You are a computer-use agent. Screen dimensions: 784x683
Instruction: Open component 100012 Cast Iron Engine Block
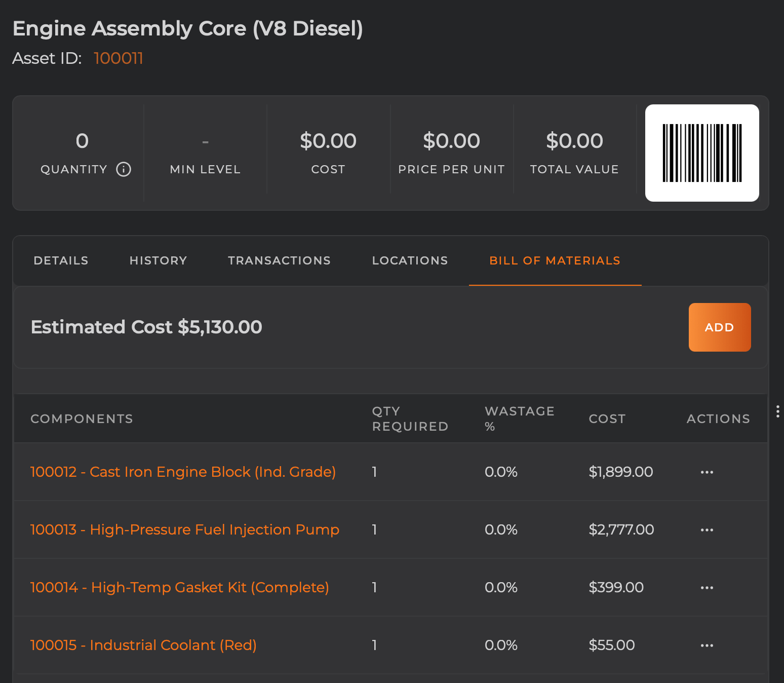(x=183, y=472)
